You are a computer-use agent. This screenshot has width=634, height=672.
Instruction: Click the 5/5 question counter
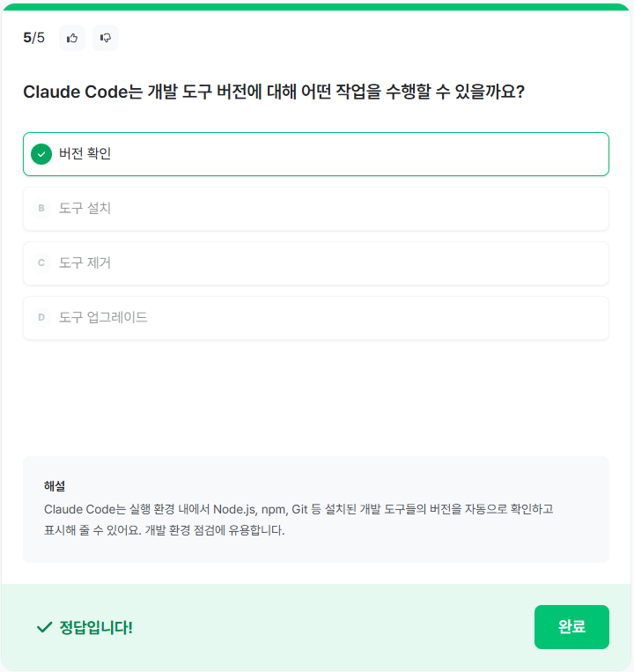33,38
